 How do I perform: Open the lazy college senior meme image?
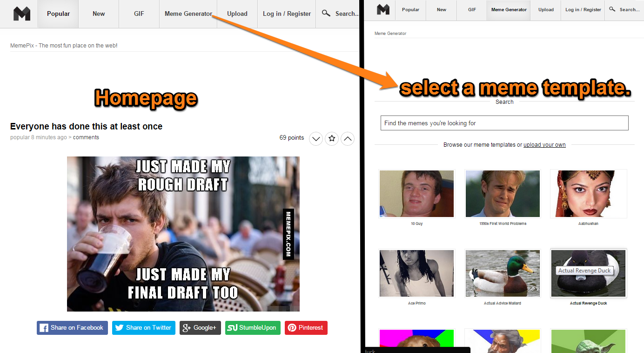point(183,234)
